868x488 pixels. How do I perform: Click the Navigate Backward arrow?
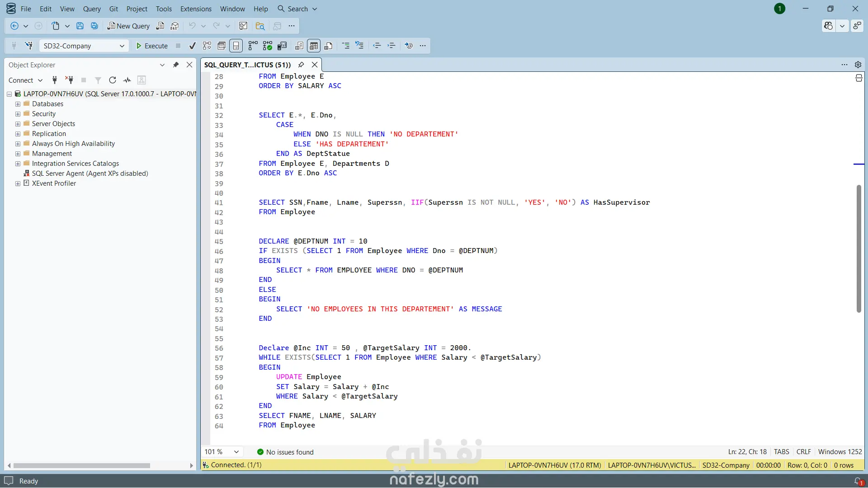tap(14, 26)
